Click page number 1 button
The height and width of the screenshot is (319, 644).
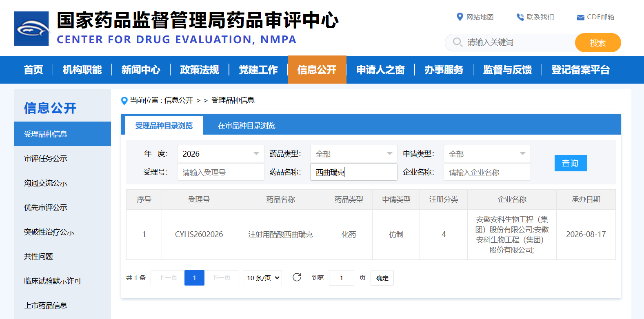point(195,278)
